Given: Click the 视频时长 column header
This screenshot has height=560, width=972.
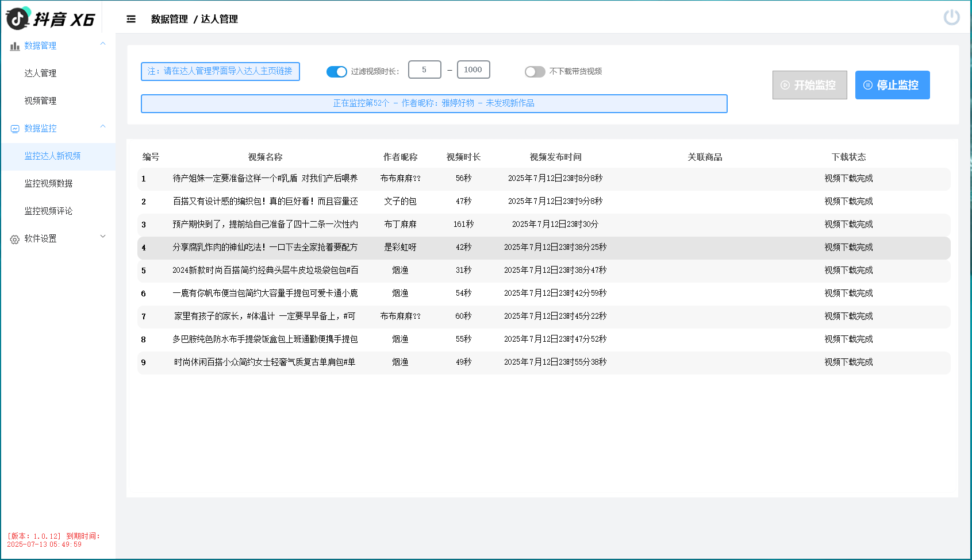Looking at the screenshot, I should tap(464, 157).
